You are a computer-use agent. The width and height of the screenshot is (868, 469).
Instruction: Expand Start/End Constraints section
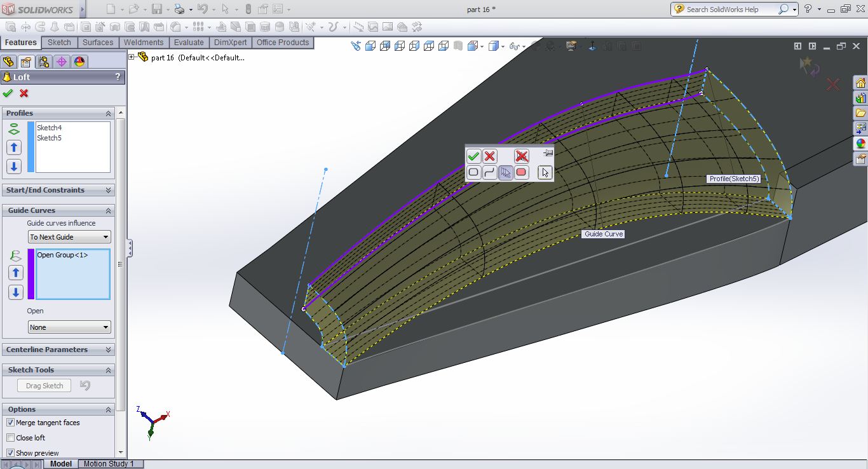[108, 190]
